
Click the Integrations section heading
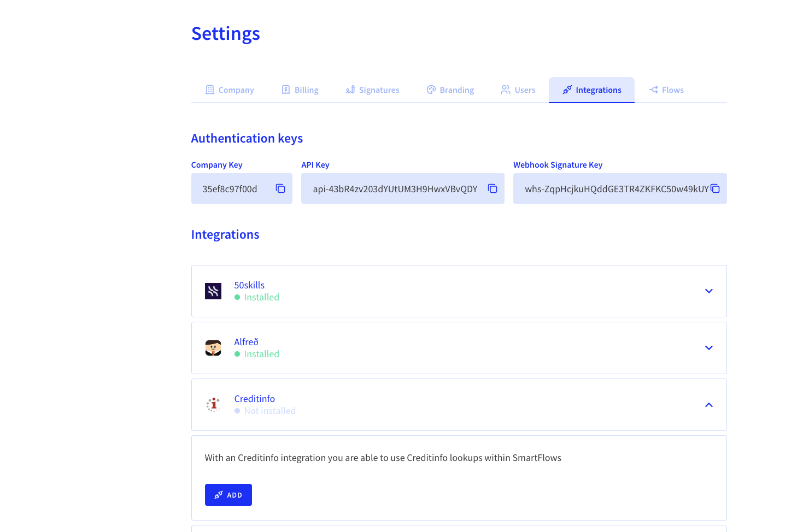tap(225, 234)
